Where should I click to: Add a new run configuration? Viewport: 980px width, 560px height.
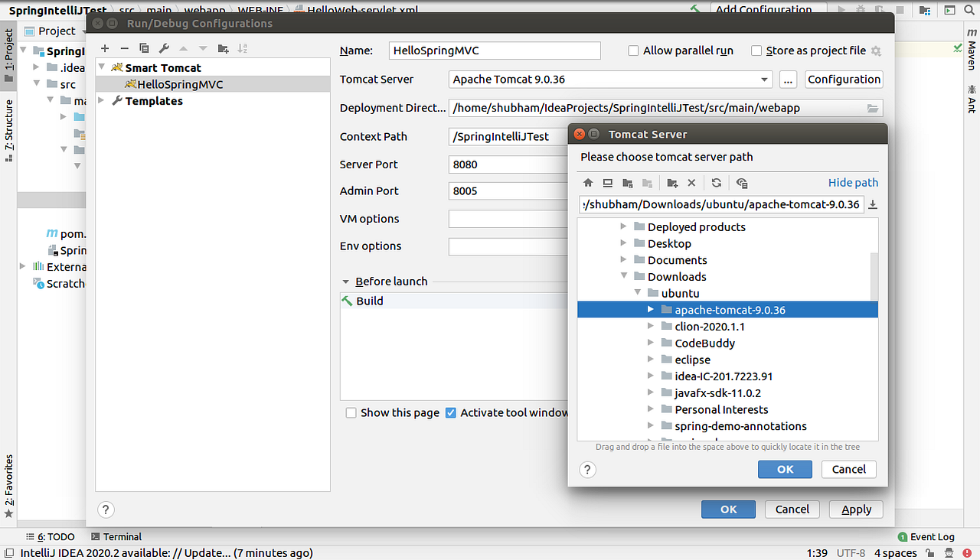point(105,48)
